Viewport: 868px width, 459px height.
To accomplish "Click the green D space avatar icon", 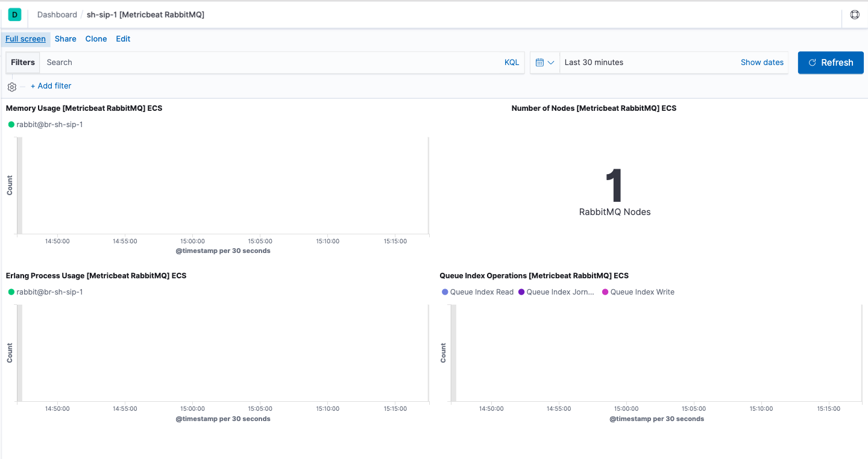I will coord(14,14).
